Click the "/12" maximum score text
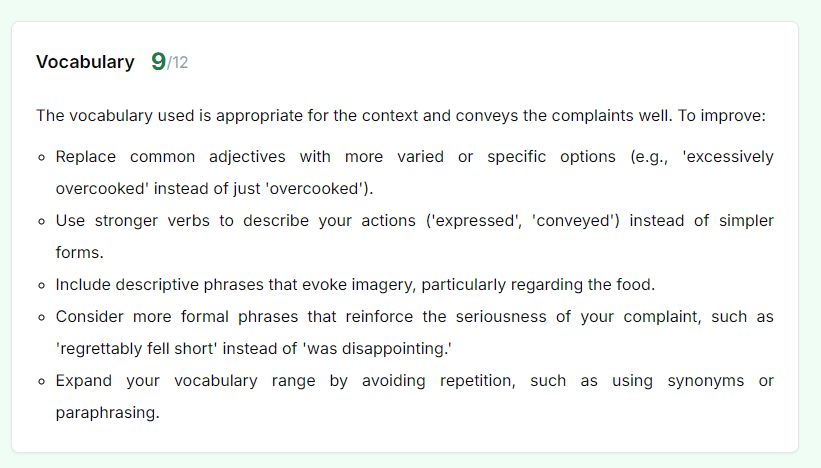This screenshot has width=821, height=468. tap(178, 63)
